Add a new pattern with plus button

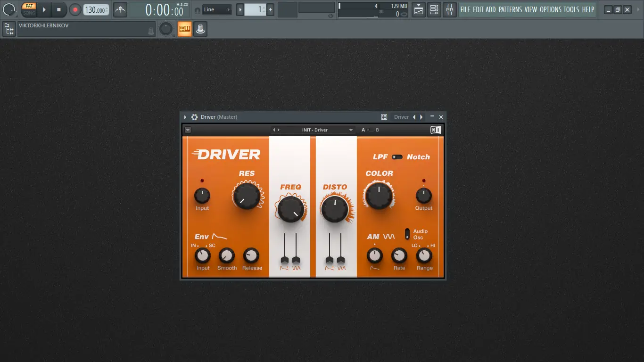[271, 9]
